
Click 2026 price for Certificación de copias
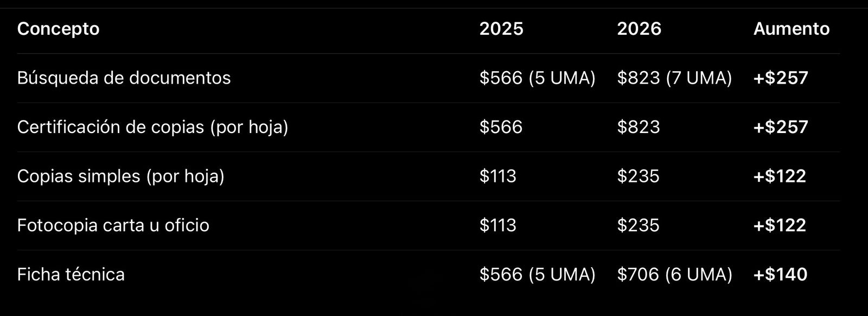pos(639,127)
